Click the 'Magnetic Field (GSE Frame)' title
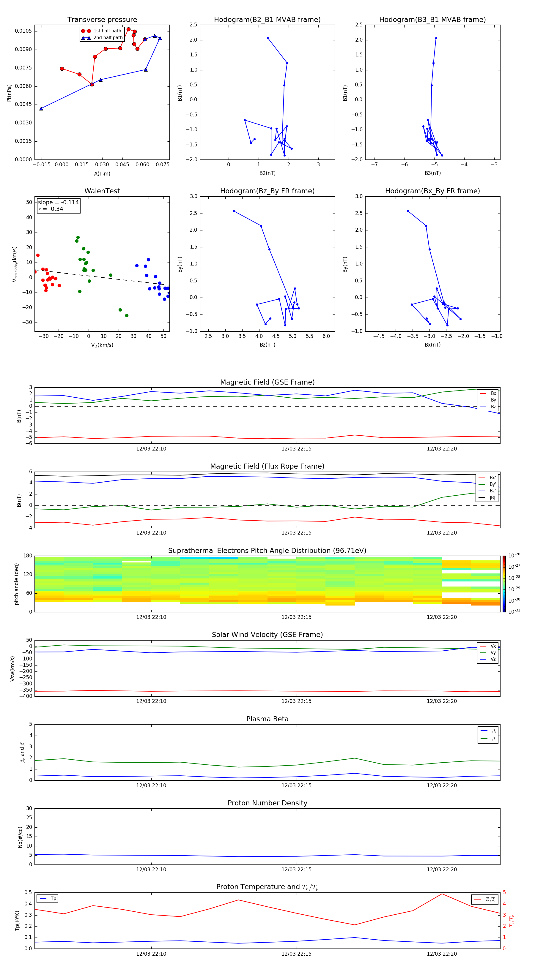535x980 pixels. [267, 382]
